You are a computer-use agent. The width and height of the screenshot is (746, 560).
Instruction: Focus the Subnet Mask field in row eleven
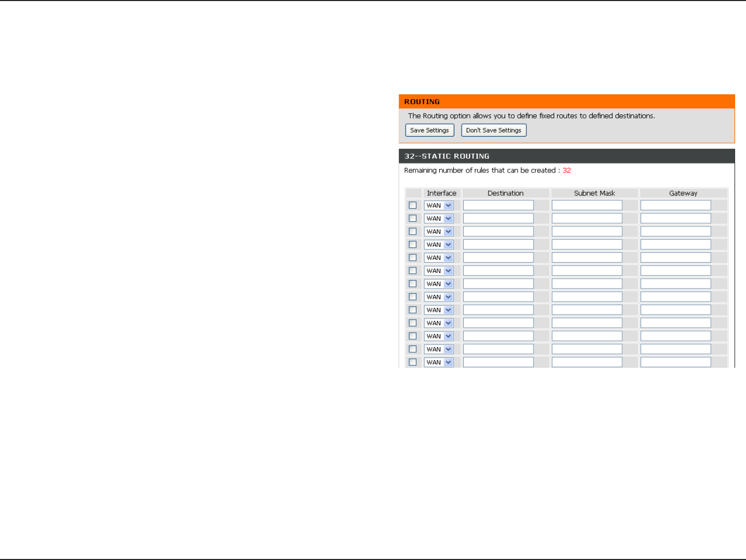coord(587,336)
